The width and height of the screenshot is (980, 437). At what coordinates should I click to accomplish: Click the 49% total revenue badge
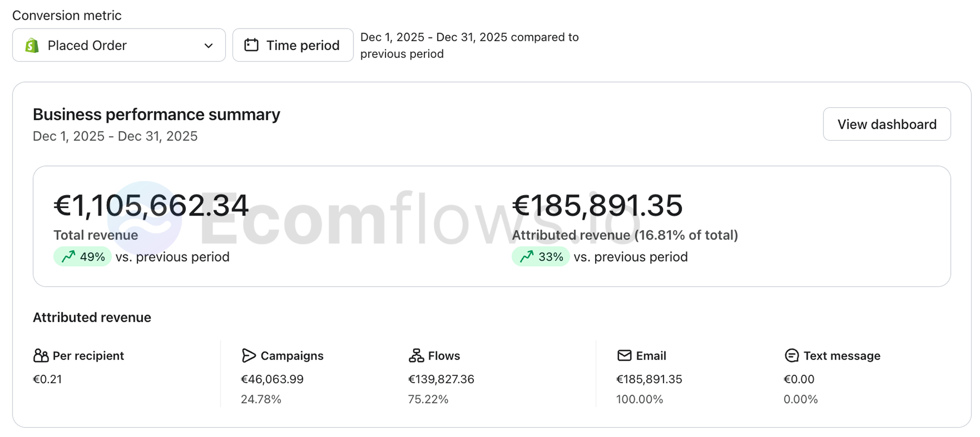82,257
